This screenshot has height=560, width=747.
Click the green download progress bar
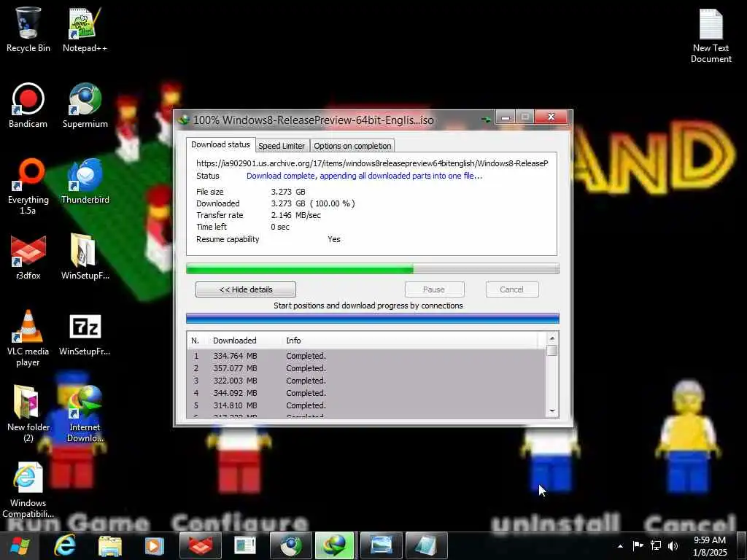pos(373,269)
